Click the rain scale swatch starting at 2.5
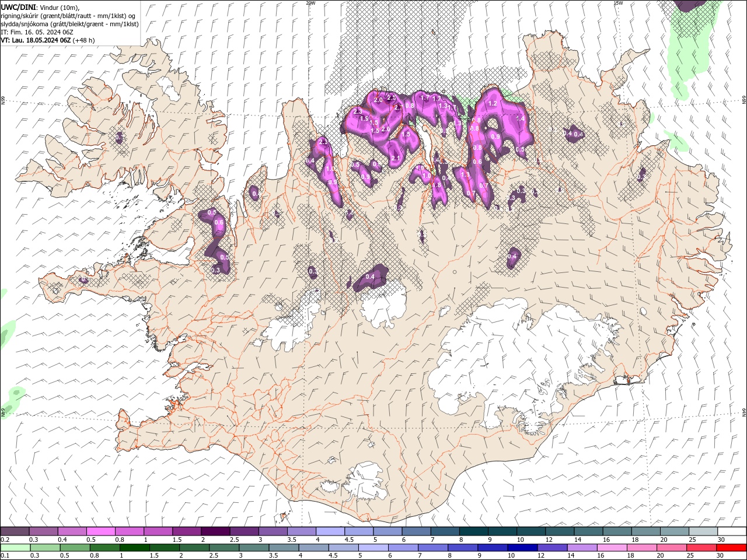Viewport: 747px width, 560px height. pos(224,548)
